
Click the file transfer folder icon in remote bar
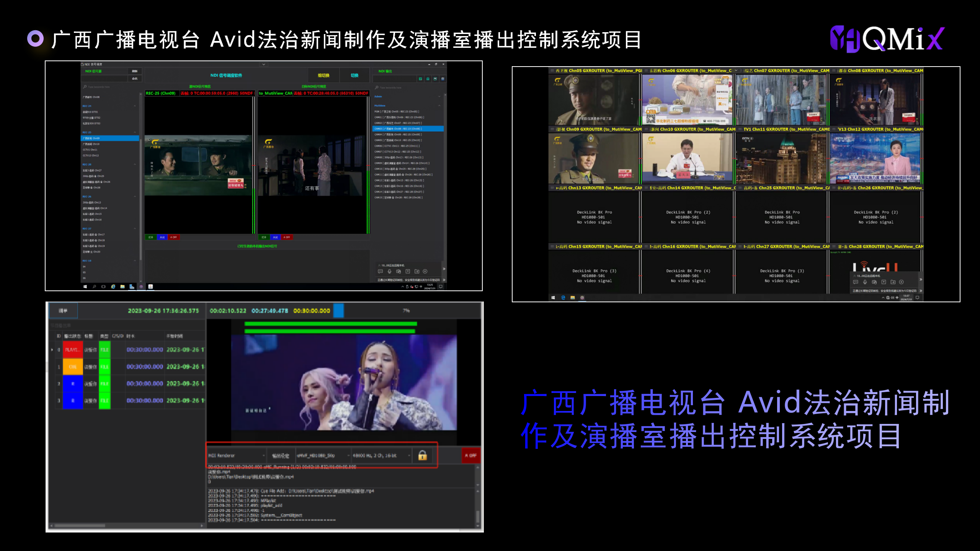click(x=417, y=271)
